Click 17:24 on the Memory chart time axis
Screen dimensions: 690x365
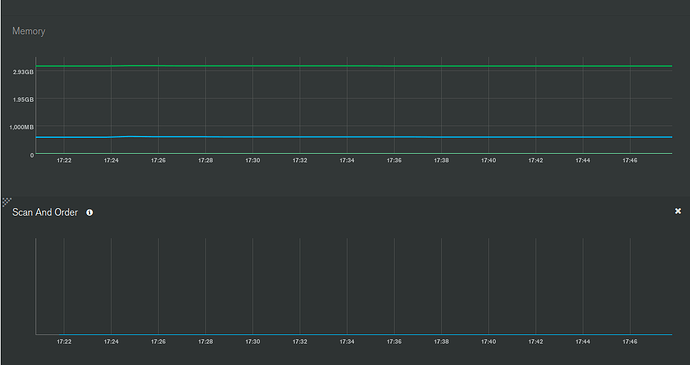pos(111,161)
